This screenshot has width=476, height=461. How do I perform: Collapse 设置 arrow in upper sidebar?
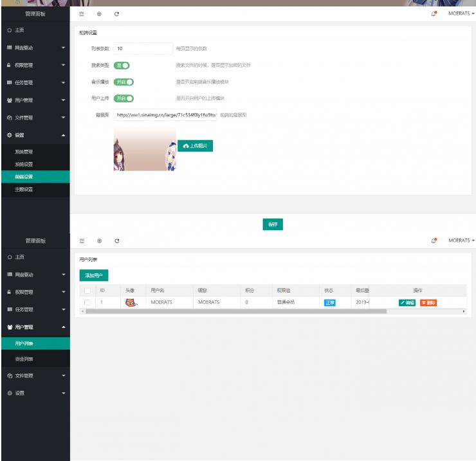click(x=63, y=135)
